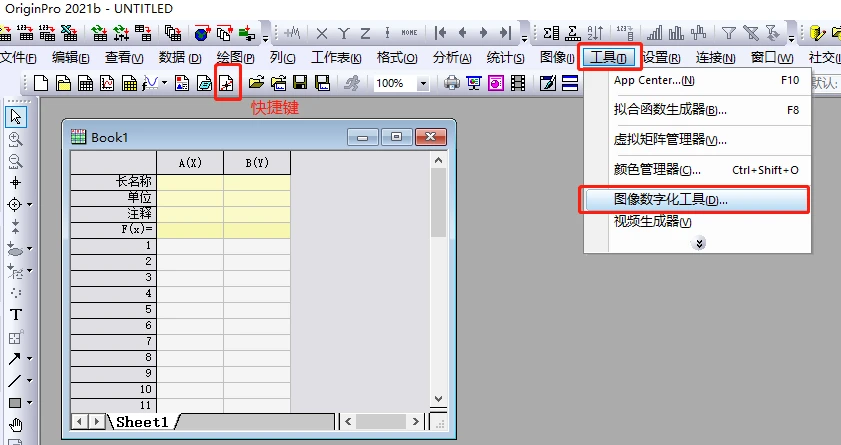Click the New Project icon

pyautogui.click(x=41, y=83)
